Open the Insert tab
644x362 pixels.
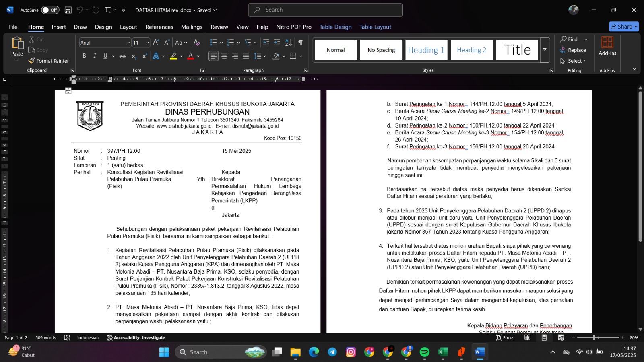click(x=59, y=27)
